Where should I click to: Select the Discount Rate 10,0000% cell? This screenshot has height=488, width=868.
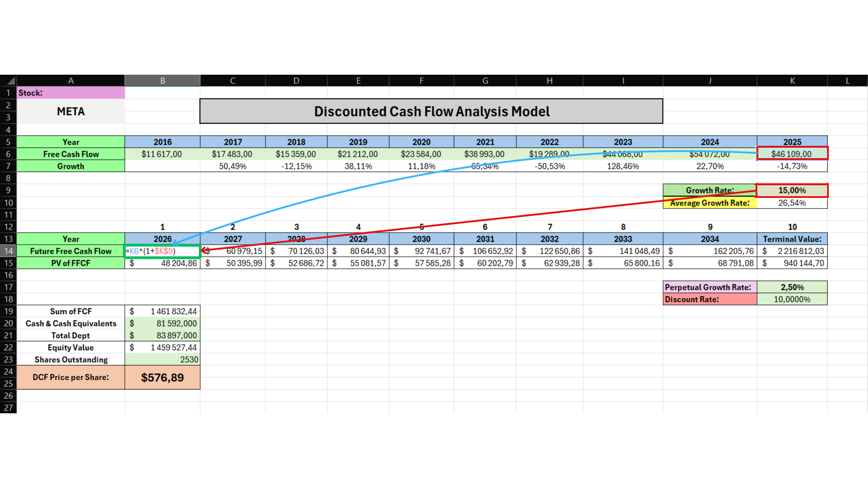[792, 299]
